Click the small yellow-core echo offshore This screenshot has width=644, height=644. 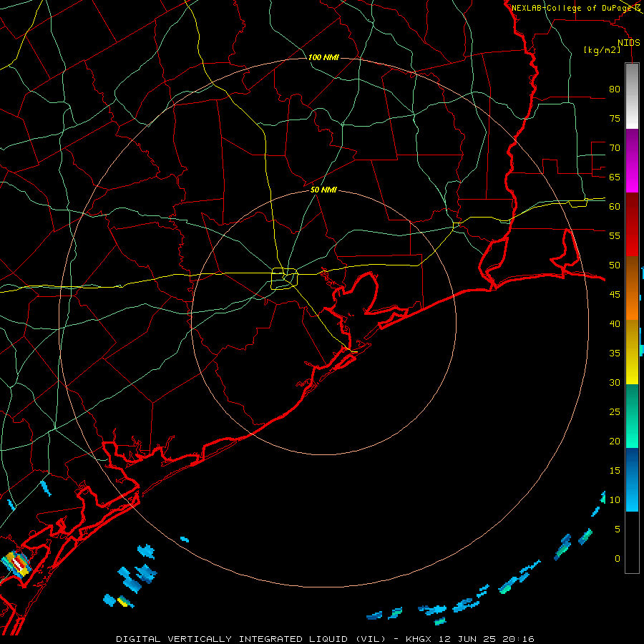click(x=125, y=602)
